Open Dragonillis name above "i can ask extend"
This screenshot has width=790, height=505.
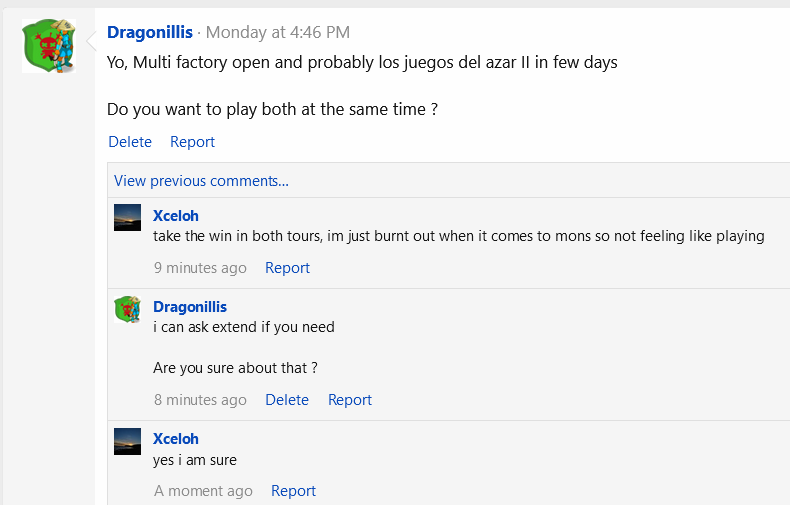190,307
